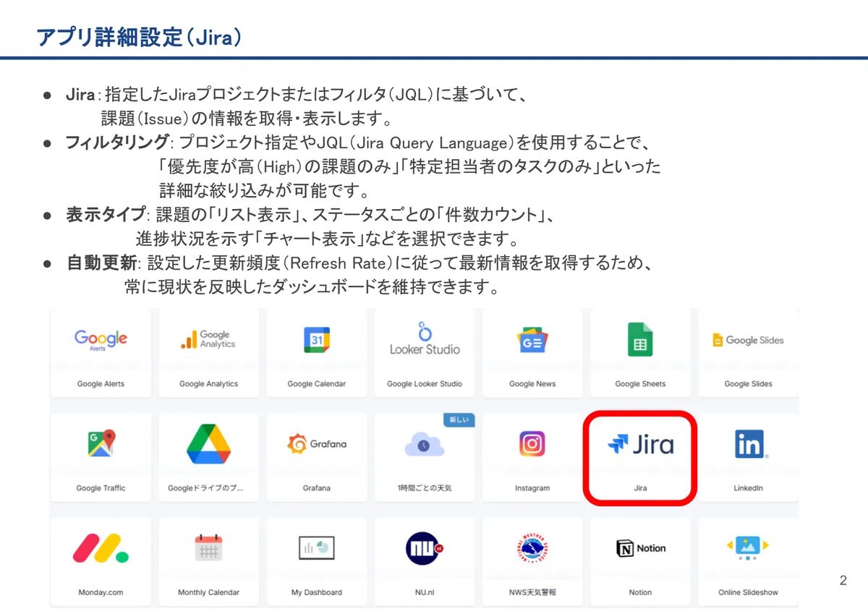Image resolution: width=868 pixels, height=614 pixels.
Task: Click the bold '表示タイプ' bullet heading
Action: [106, 215]
